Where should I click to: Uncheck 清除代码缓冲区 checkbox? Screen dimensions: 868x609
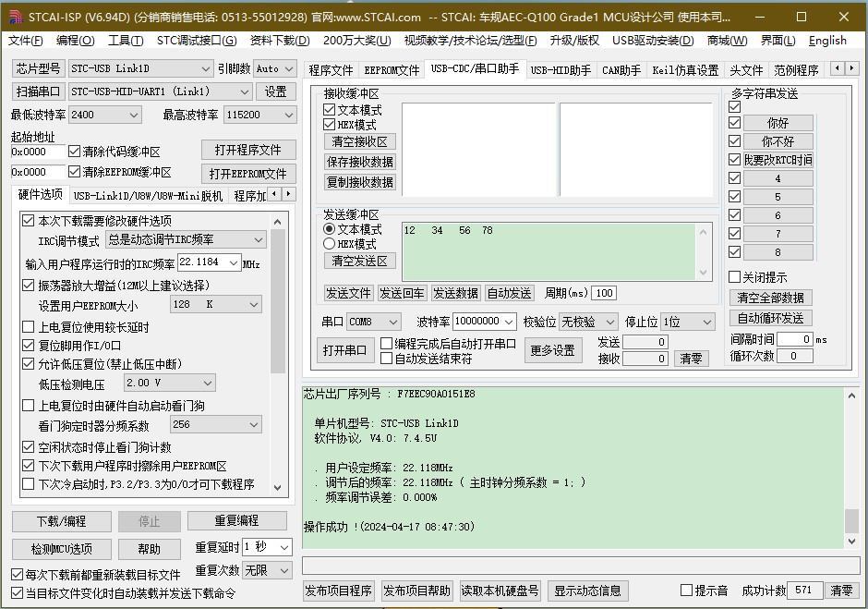(x=74, y=151)
